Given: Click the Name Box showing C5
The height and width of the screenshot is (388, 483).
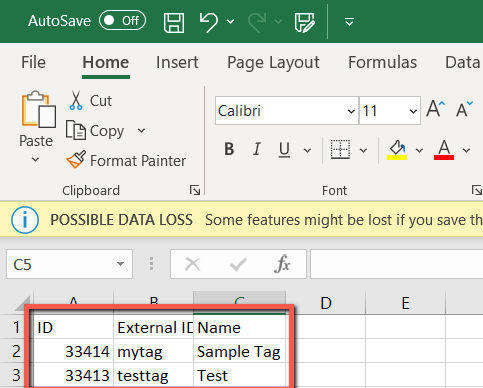Looking at the screenshot, I should (69, 264).
